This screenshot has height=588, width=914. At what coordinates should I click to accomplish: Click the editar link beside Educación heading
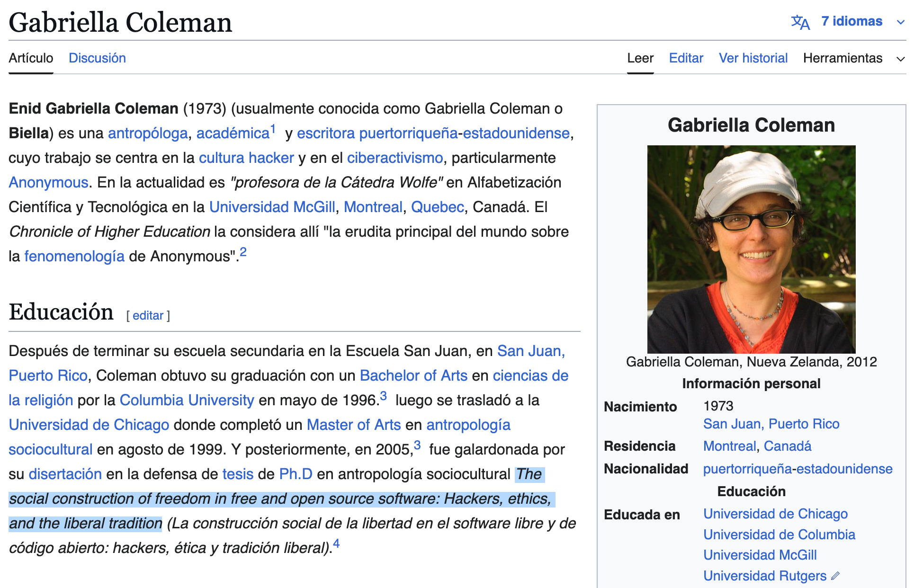pyautogui.click(x=148, y=316)
